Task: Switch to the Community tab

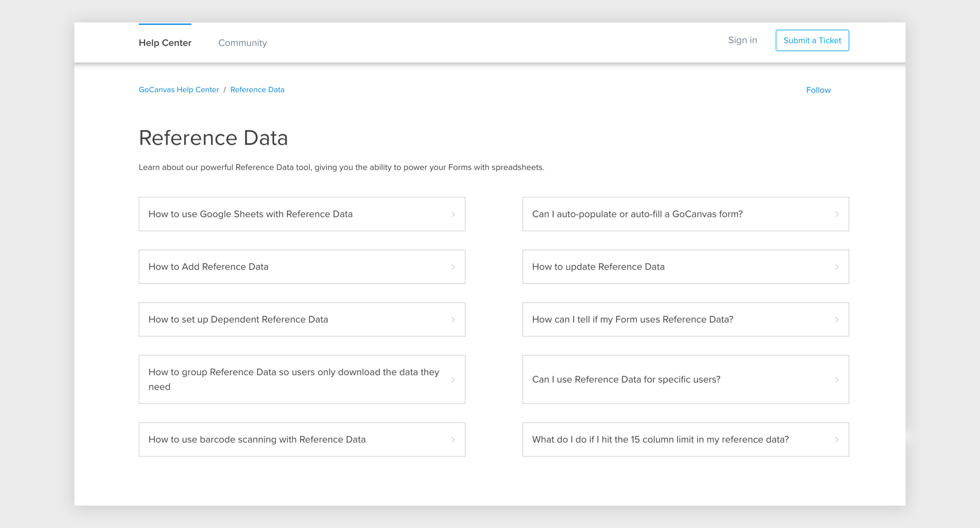Action: coord(242,43)
